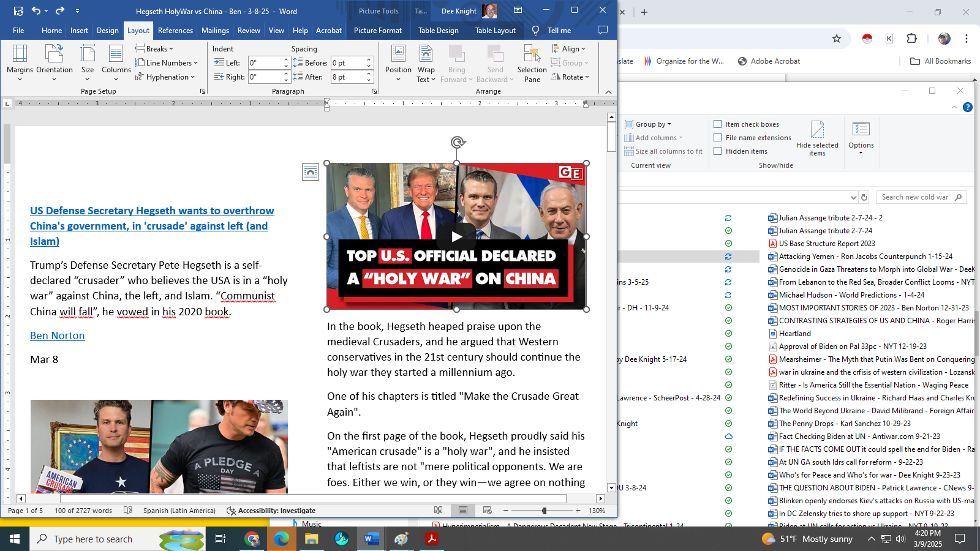Image resolution: width=980 pixels, height=551 pixels.
Task: Open page Orientation options
Action: click(x=55, y=63)
